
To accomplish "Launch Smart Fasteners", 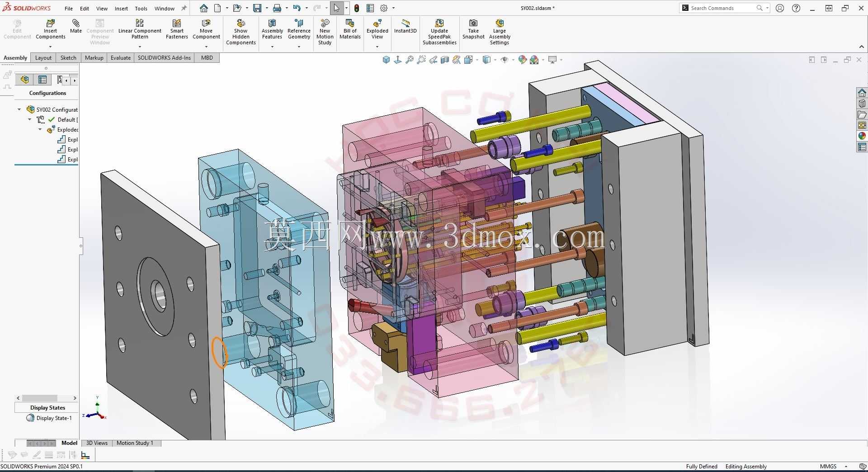I will [x=177, y=29].
